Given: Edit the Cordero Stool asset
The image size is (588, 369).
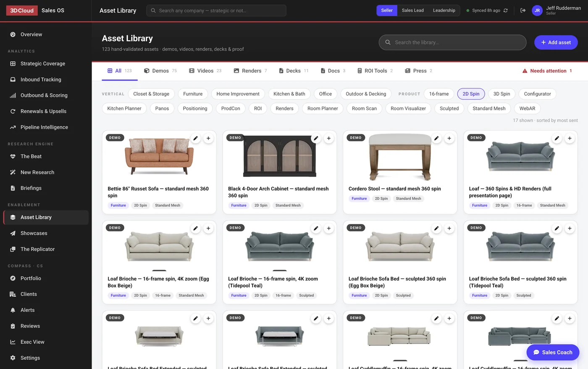Looking at the screenshot, I should coord(436,138).
